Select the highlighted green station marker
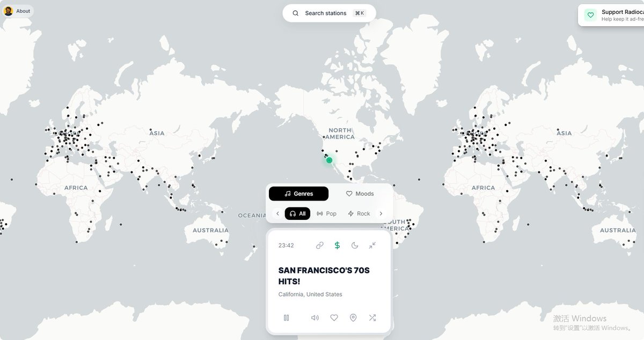644x340 pixels. (x=329, y=160)
